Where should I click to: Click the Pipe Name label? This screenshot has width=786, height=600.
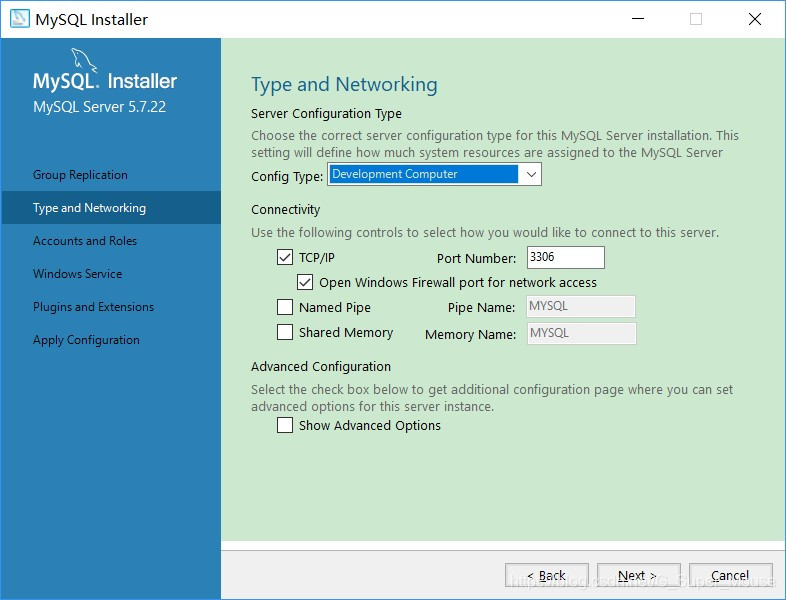481,307
